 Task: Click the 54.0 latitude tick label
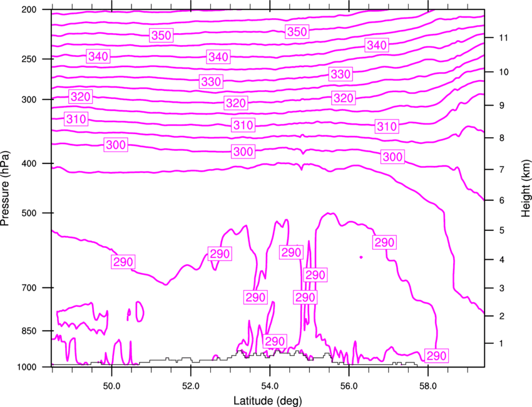coord(270,386)
